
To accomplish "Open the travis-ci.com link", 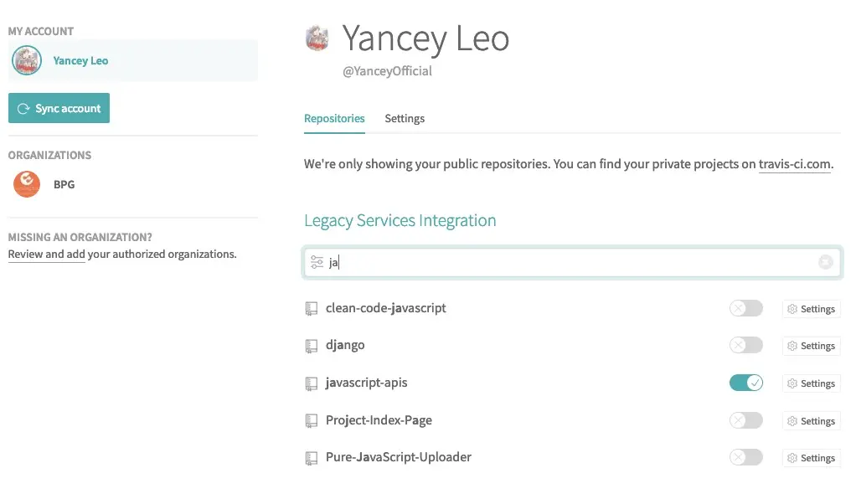I will [x=795, y=165].
